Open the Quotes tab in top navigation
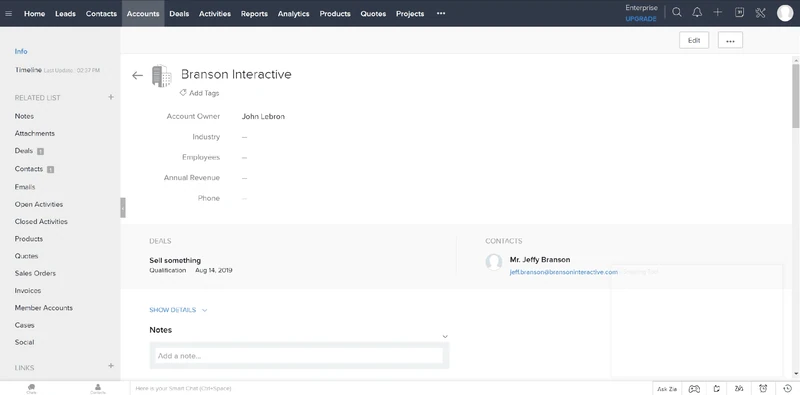The image size is (800, 395). [373, 14]
